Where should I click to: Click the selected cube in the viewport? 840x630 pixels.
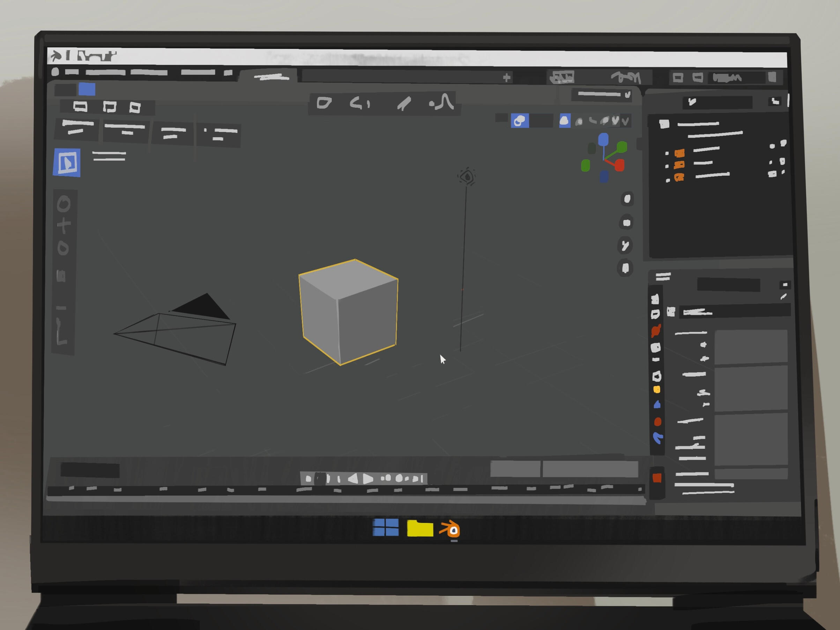[x=348, y=312]
